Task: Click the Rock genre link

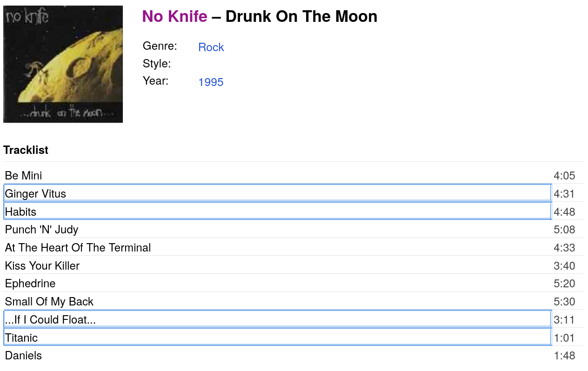Action: pos(211,47)
